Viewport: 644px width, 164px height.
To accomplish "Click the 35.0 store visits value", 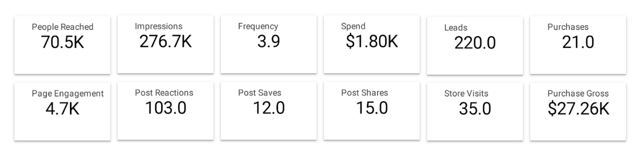I will coord(475,109).
